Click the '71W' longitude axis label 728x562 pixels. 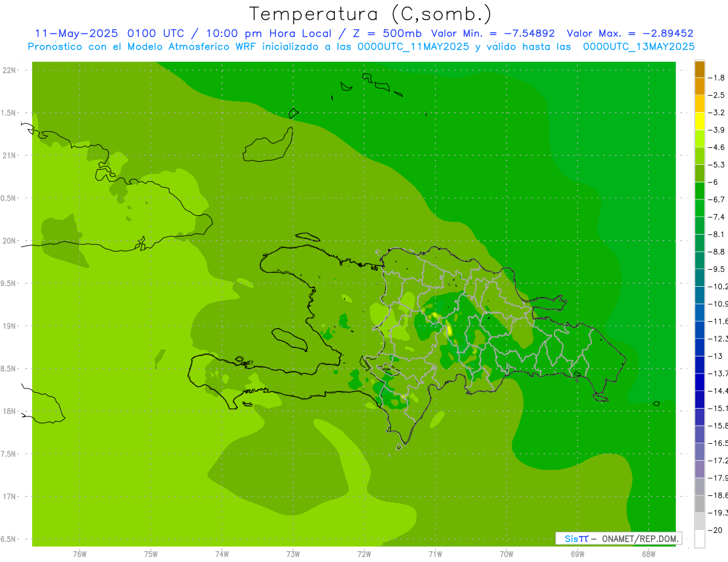tap(435, 554)
